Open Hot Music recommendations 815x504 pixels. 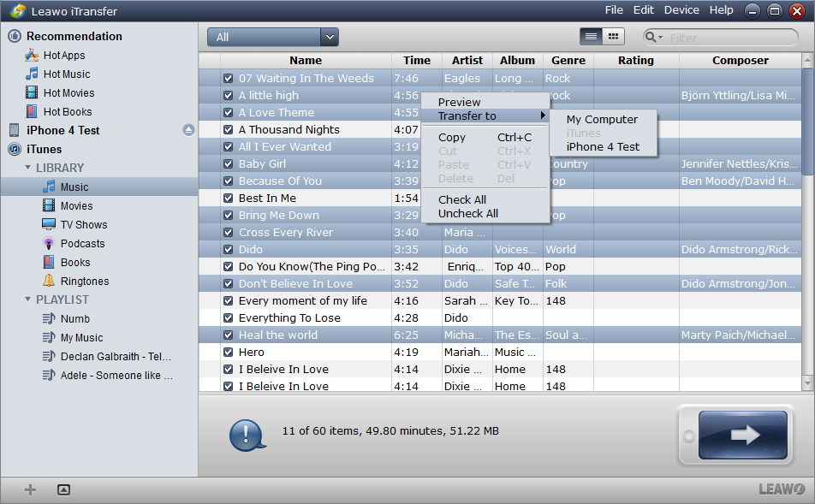[66, 74]
